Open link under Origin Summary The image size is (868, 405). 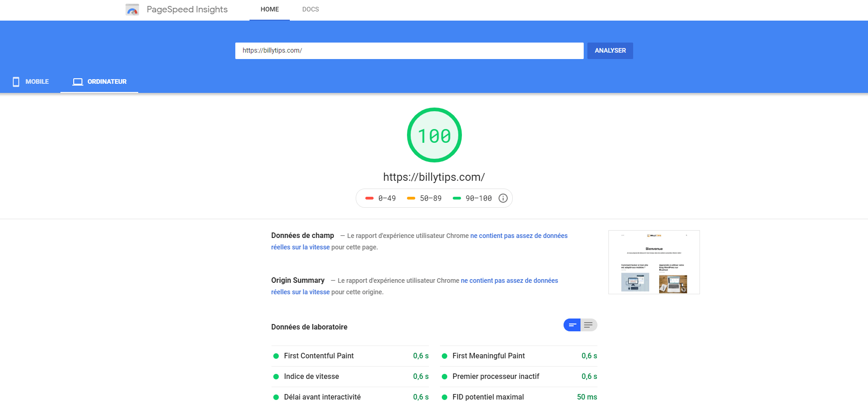tap(509, 281)
